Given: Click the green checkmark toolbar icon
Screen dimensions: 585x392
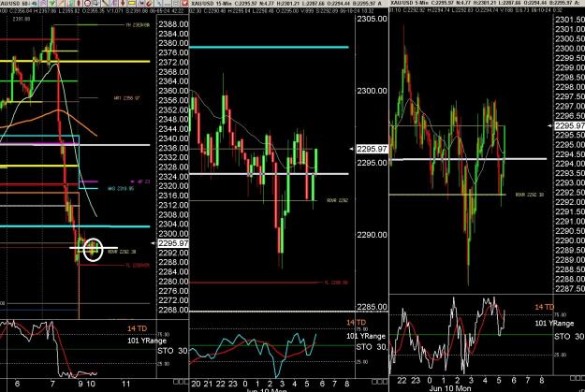Looking at the screenshot, I should coord(51,3).
